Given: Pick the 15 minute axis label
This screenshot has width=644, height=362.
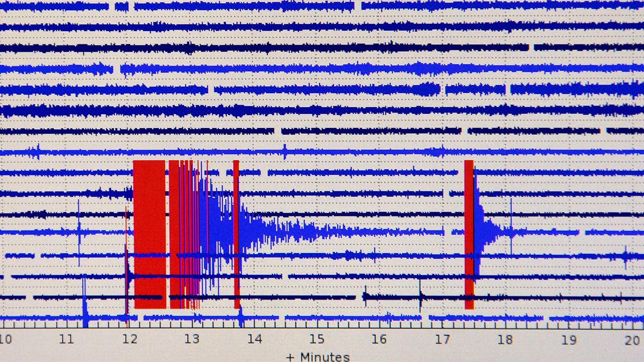Looking at the screenshot, I should 317,339.
